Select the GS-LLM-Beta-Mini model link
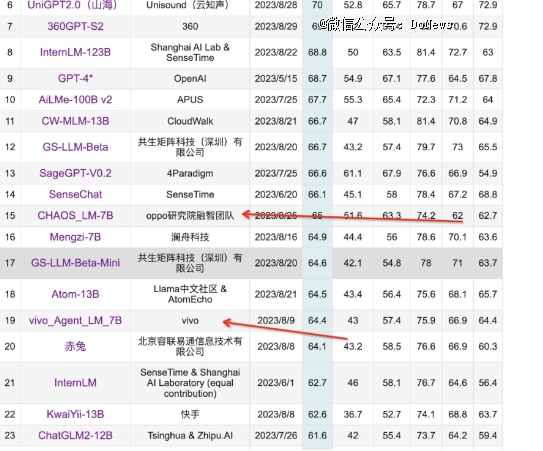This screenshot has height=451, width=543. [75, 263]
